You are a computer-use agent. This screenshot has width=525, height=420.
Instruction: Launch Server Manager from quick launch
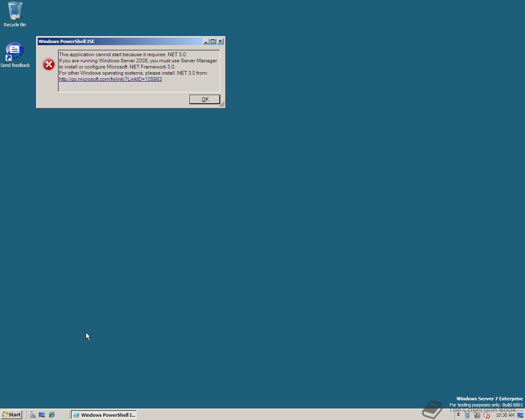[32, 415]
